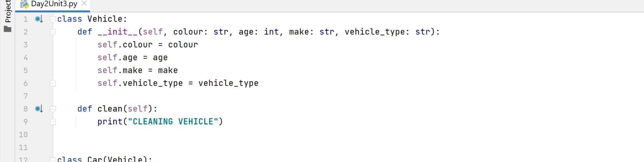Click line number 10 in the gutter
Viewport: 644px width, 162px height.
coord(23,135)
